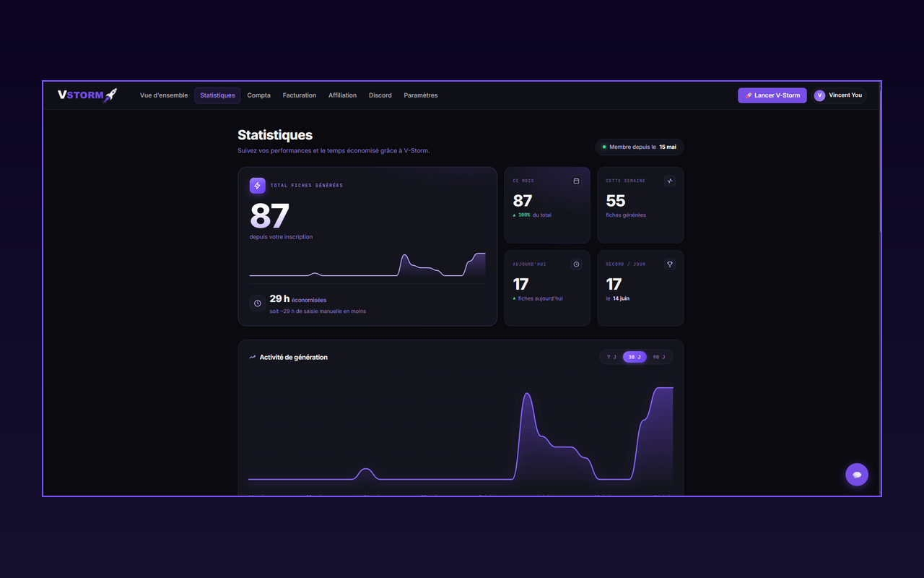Open the Vincent You account menu
The width and height of the screenshot is (924, 578).
coord(839,95)
